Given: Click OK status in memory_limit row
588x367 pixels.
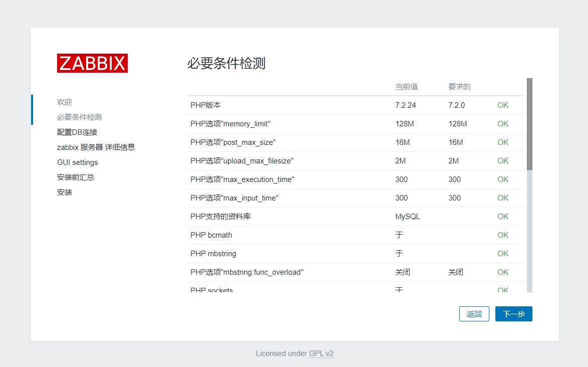Looking at the screenshot, I should click(x=503, y=124).
